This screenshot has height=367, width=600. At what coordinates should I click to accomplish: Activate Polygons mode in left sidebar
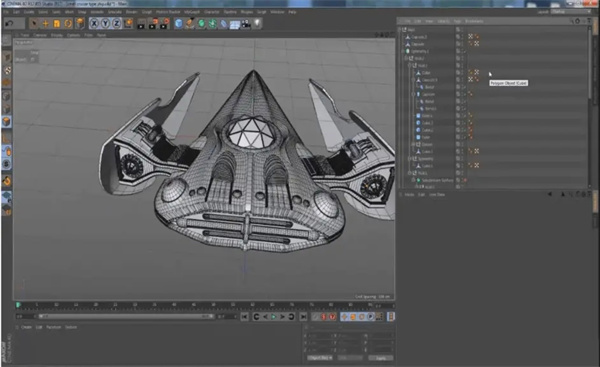point(7,122)
